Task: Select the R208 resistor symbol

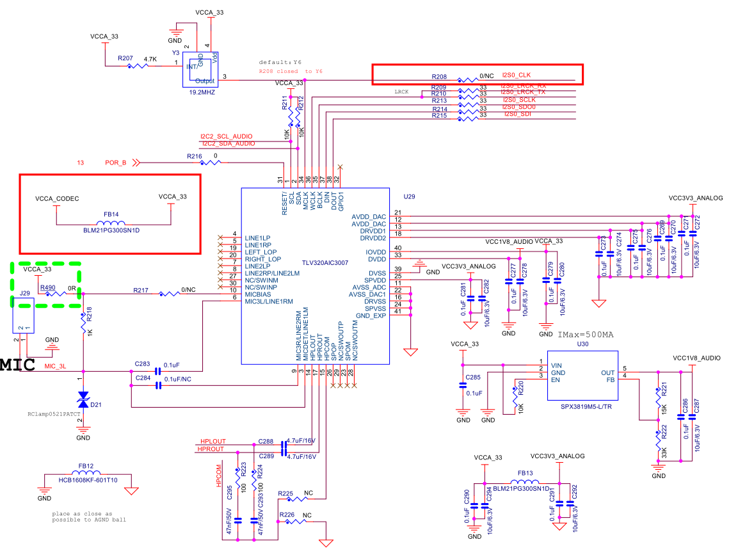Action: [467, 81]
